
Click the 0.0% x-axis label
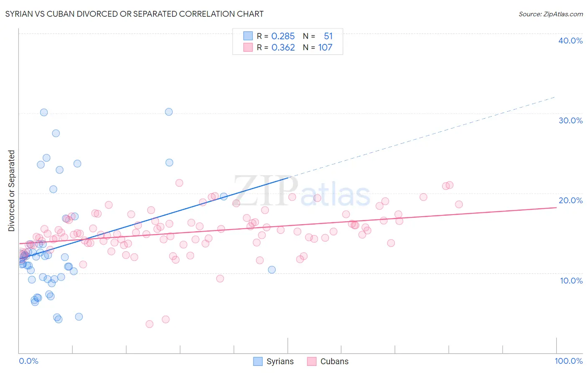(x=28, y=361)
